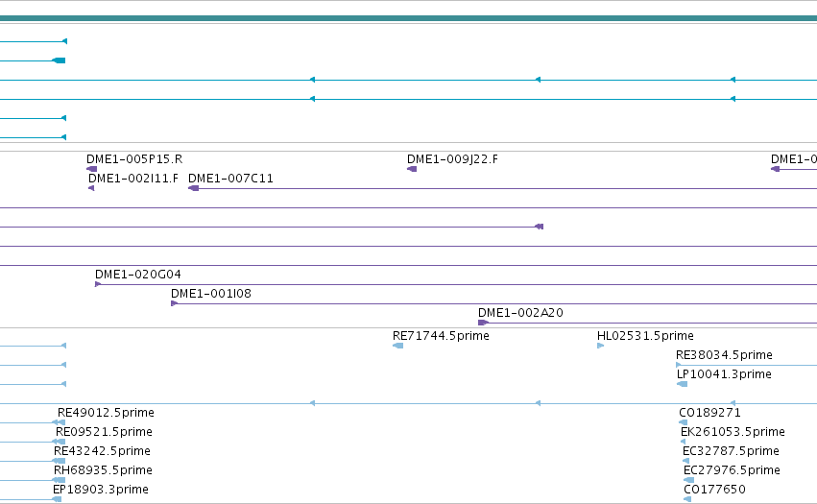The image size is (817, 504).
Task: Click the arrow glyph under DME1-005P15.R
Action: 92,169
